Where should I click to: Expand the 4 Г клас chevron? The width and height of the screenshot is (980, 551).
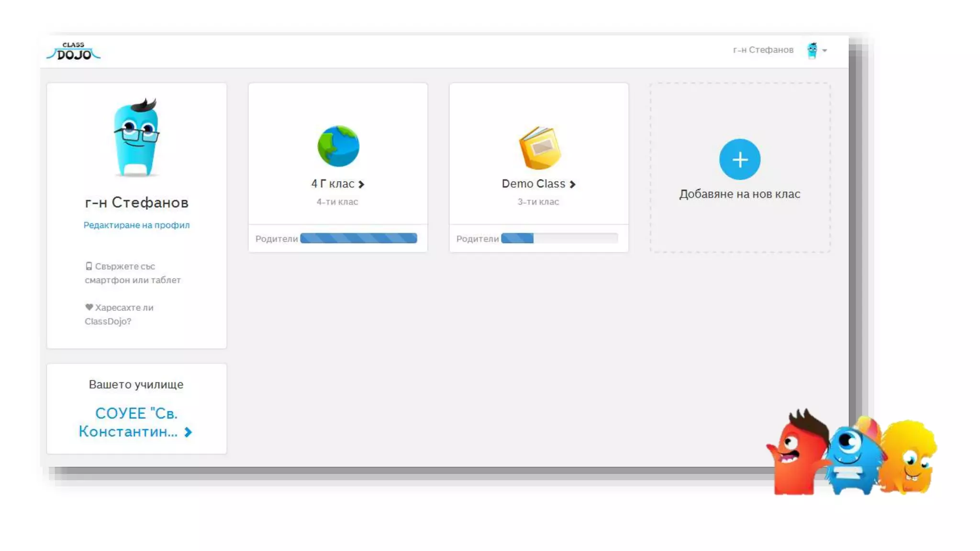click(361, 184)
